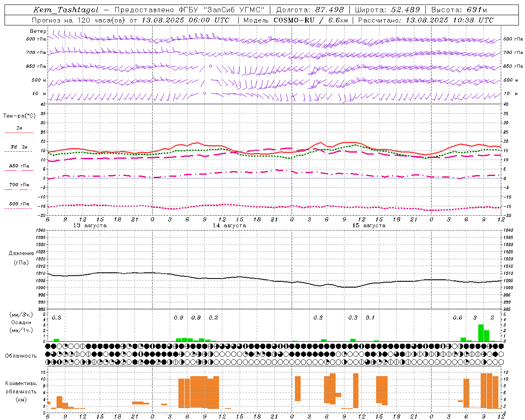Screen dimensions: 525x420
Task: Select the Высота: 691м header entry
Action: pos(459,10)
